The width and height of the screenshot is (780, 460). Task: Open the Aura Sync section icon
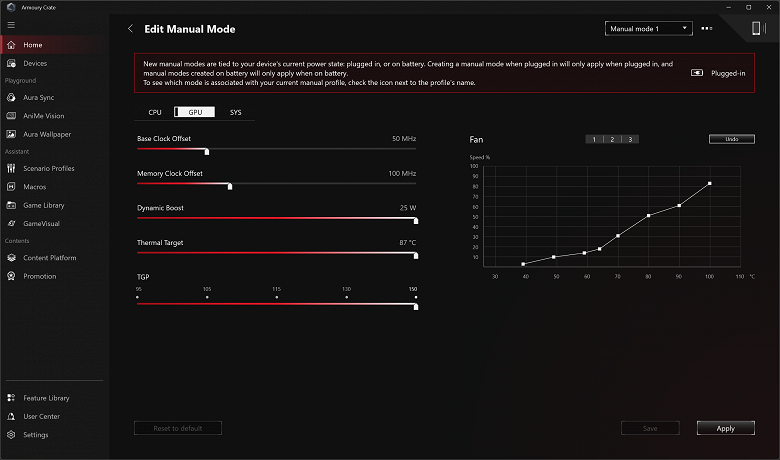11,97
